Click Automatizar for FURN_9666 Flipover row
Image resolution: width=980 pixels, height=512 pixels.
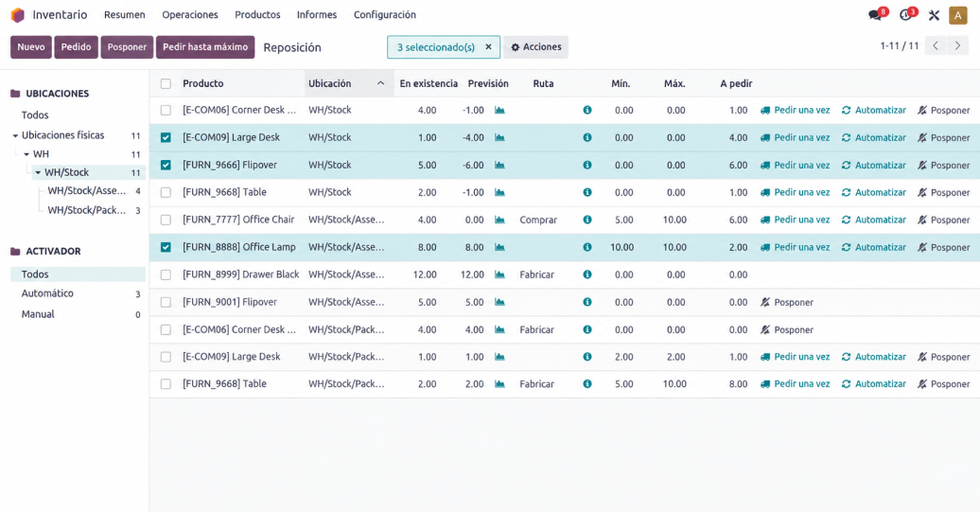[x=874, y=165]
